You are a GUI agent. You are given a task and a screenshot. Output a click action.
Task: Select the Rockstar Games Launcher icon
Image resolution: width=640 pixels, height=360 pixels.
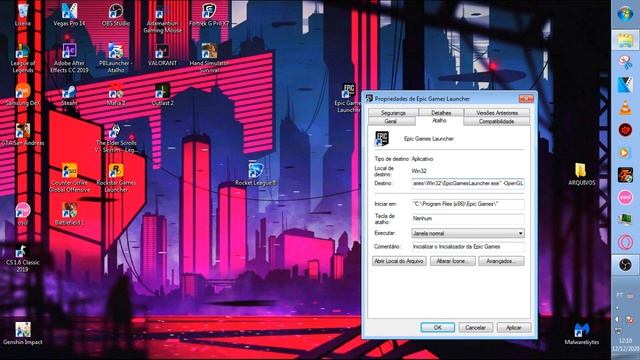pos(116,178)
